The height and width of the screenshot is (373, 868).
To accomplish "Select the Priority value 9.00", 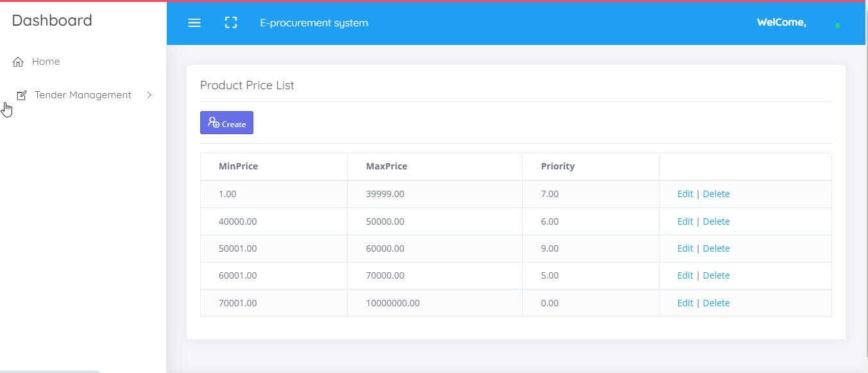I will click(550, 248).
